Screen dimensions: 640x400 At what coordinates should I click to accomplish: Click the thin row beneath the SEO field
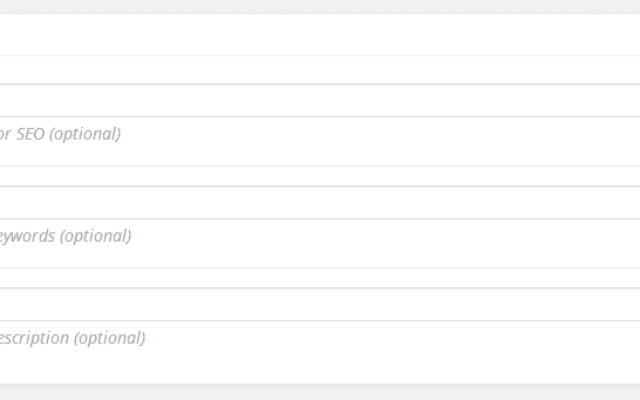coord(320,176)
